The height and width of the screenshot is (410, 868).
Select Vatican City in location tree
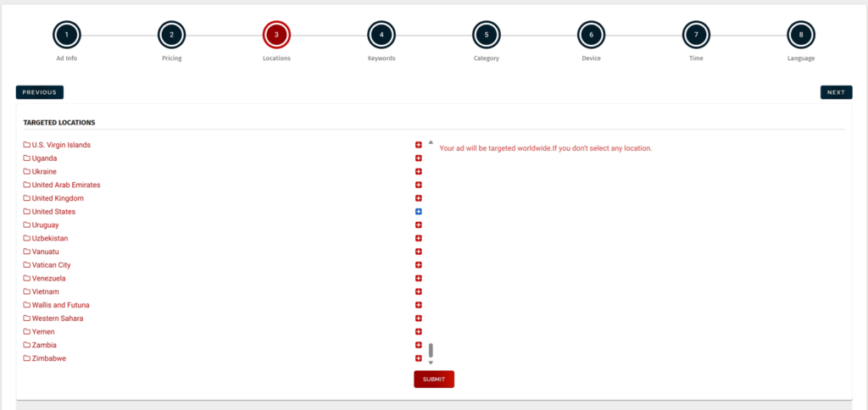51,265
